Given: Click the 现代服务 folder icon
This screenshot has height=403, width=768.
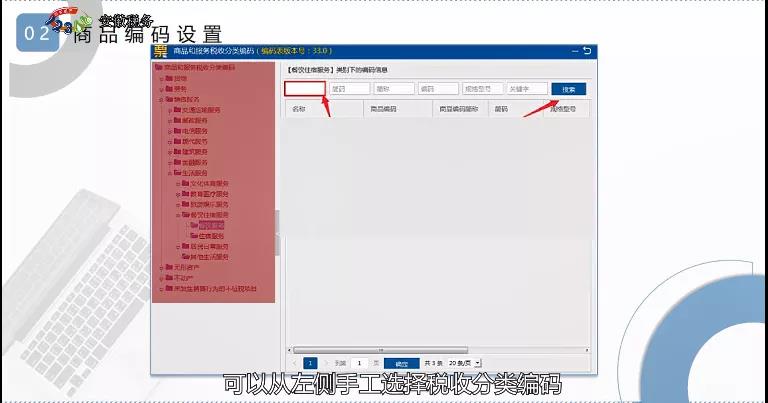Looking at the screenshot, I should click(x=177, y=141).
